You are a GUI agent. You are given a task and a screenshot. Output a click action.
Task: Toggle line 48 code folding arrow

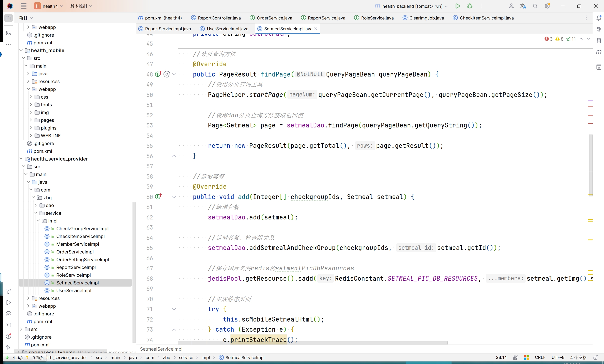pyautogui.click(x=173, y=74)
